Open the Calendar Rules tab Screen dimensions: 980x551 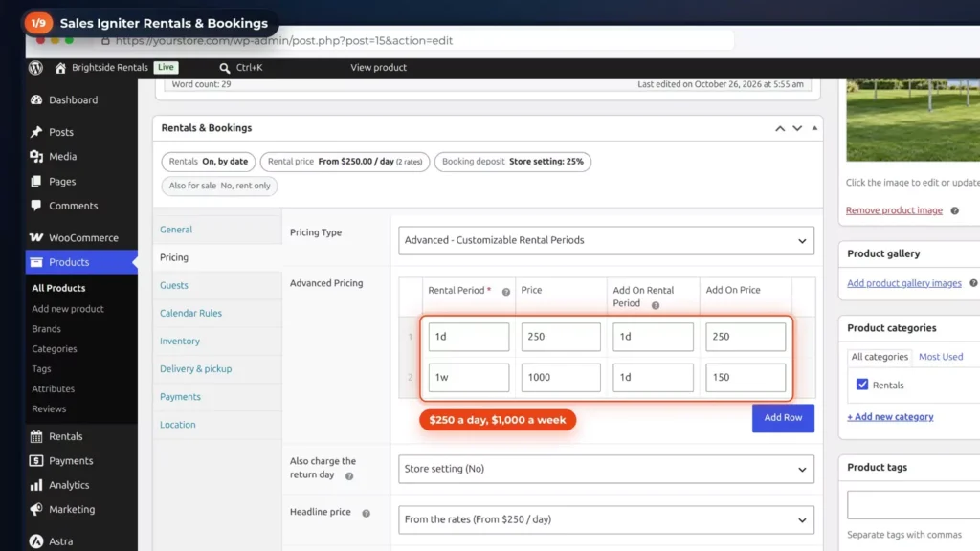click(190, 313)
